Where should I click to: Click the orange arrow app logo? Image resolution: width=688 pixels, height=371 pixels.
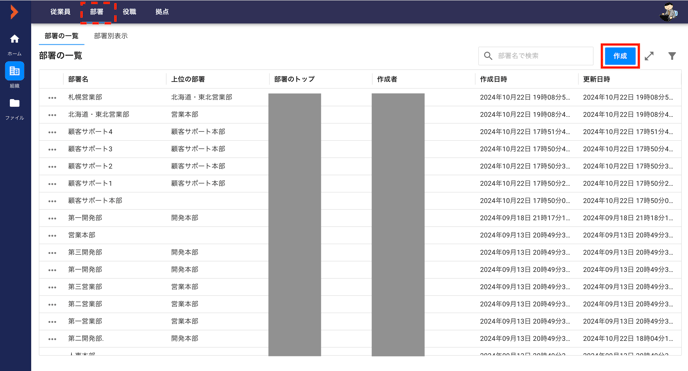(14, 12)
